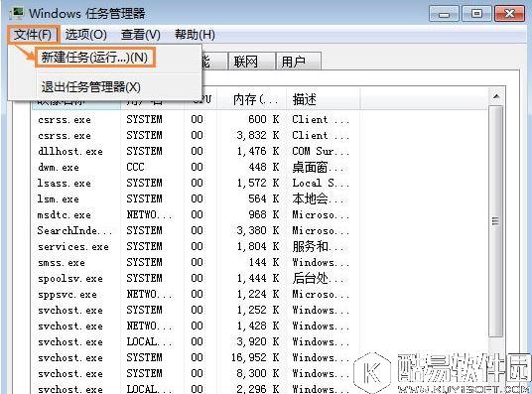Click the vertical scrollbar thumb
Screen dimensions: 532x394
[x=495, y=221]
